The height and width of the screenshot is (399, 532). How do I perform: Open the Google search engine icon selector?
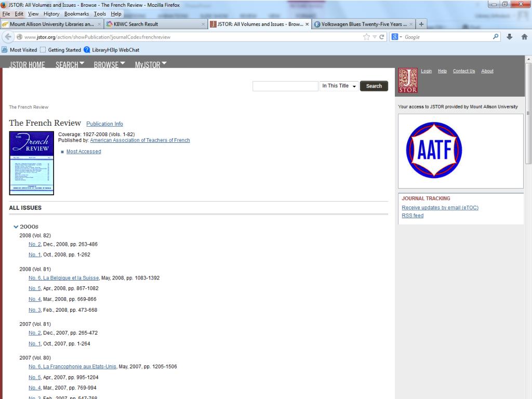[396, 37]
